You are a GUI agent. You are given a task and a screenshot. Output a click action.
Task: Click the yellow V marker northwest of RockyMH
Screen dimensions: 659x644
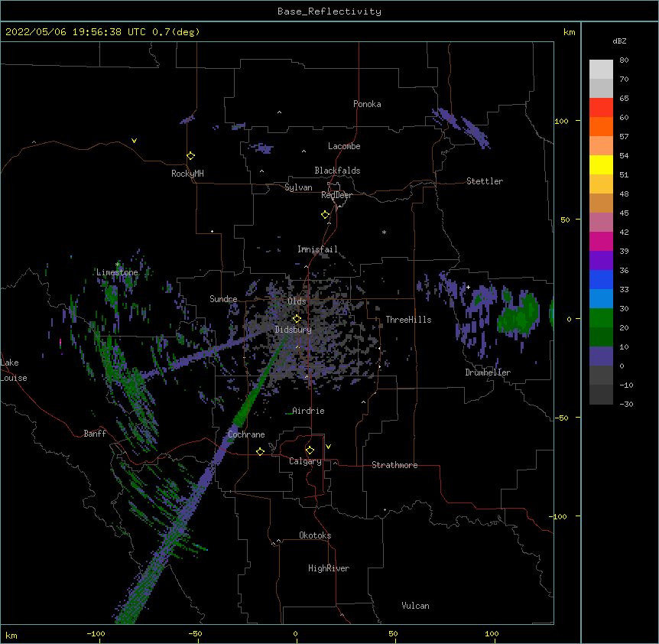pos(134,141)
